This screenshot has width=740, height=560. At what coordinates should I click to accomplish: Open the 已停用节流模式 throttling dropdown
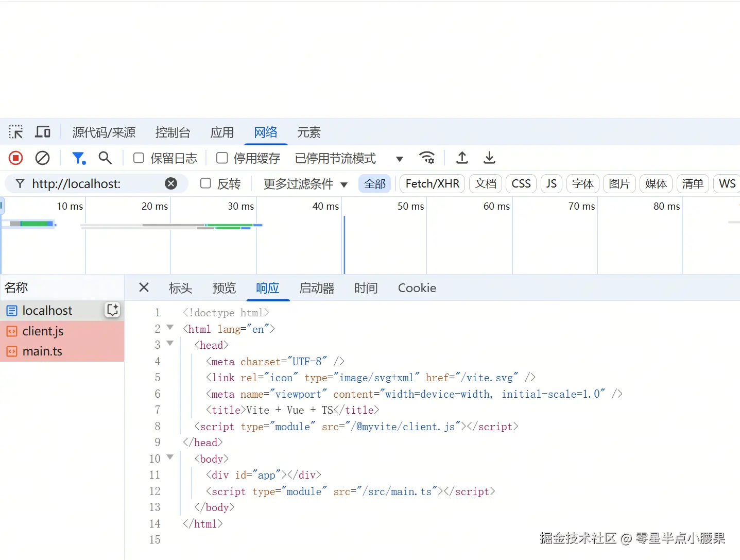click(x=349, y=158)
